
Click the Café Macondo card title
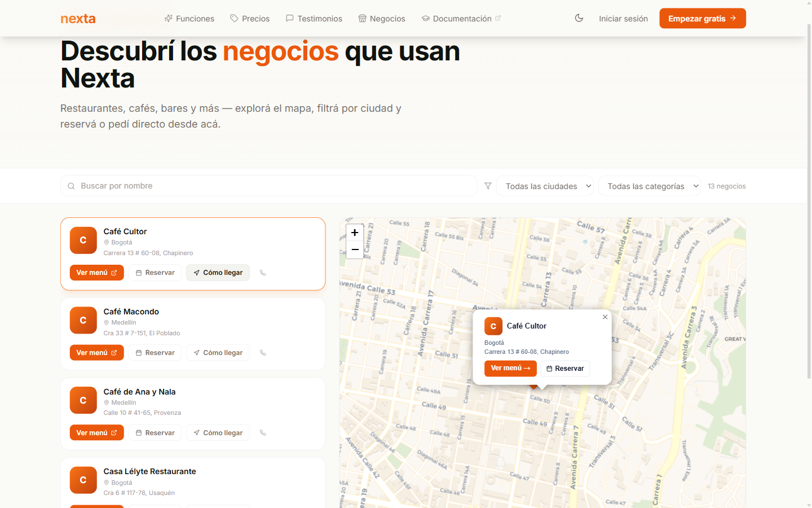[x=131, y=312]
